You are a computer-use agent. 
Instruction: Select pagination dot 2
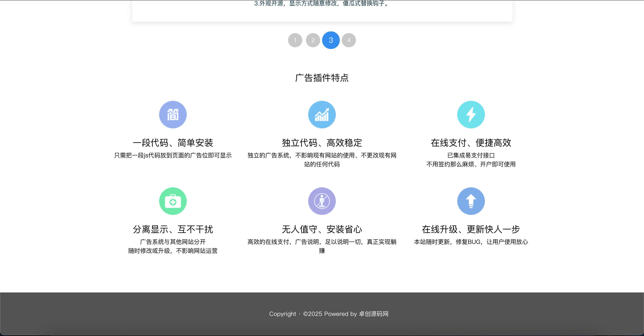(x=313, y=40)
